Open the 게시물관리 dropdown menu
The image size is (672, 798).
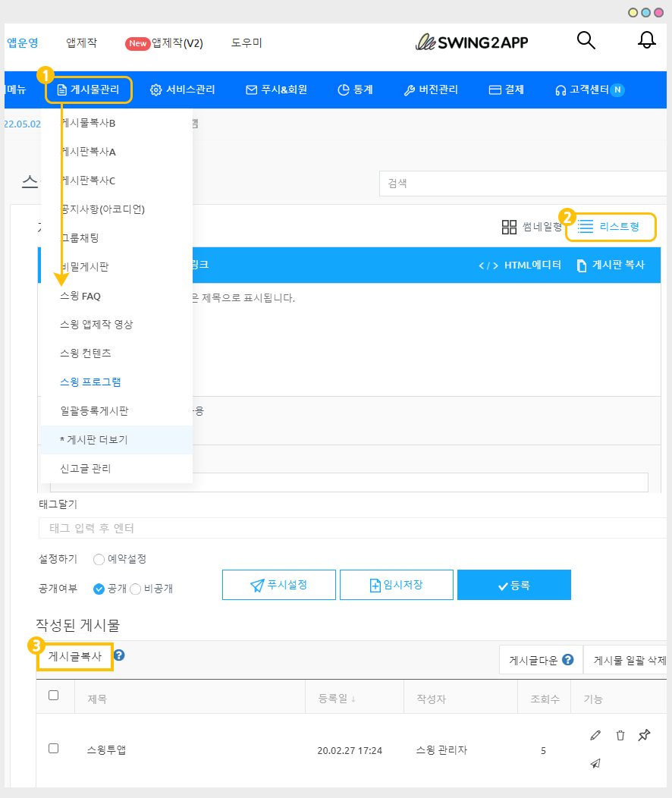coord(89,90)
